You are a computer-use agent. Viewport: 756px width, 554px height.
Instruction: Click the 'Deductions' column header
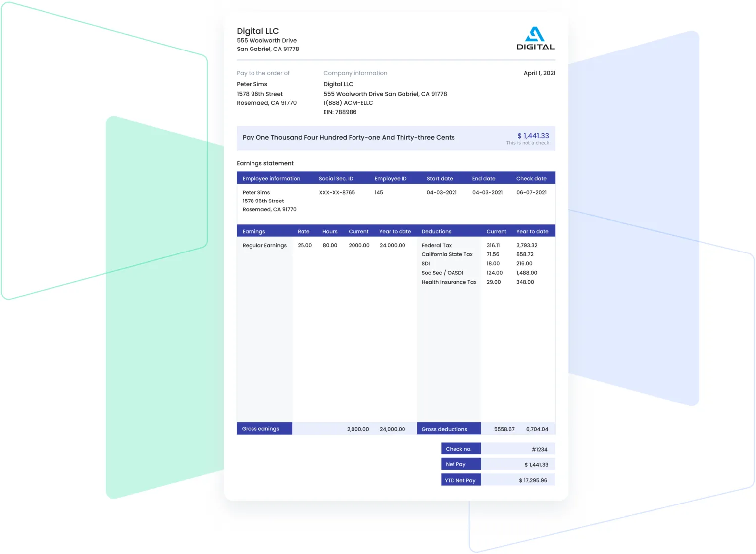click(436, 232)
